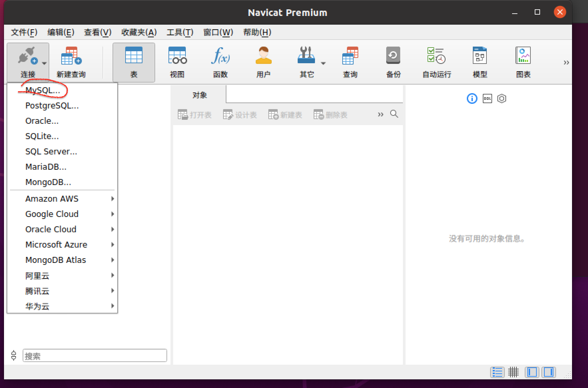Expand the Microsoft Azure submenu
This screenshot has width=588, height=388.
pyautogui.click(x=62, y=245)
